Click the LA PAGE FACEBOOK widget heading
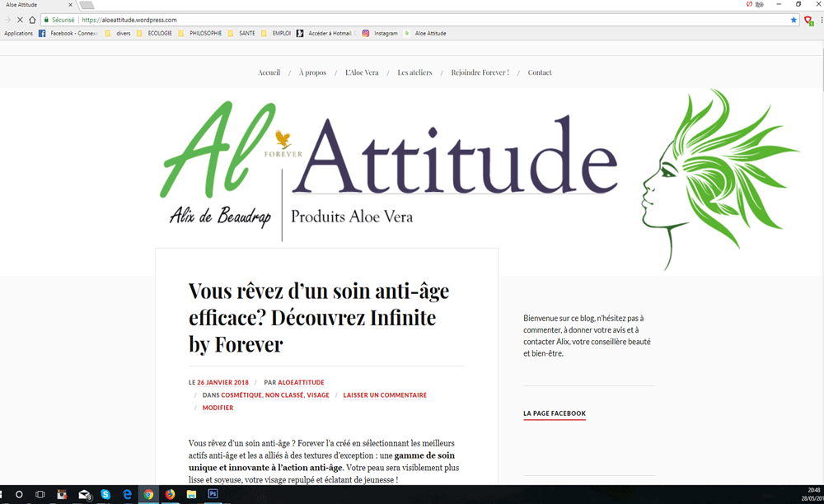Screen dimensions: 824x504 click(555, 413)
